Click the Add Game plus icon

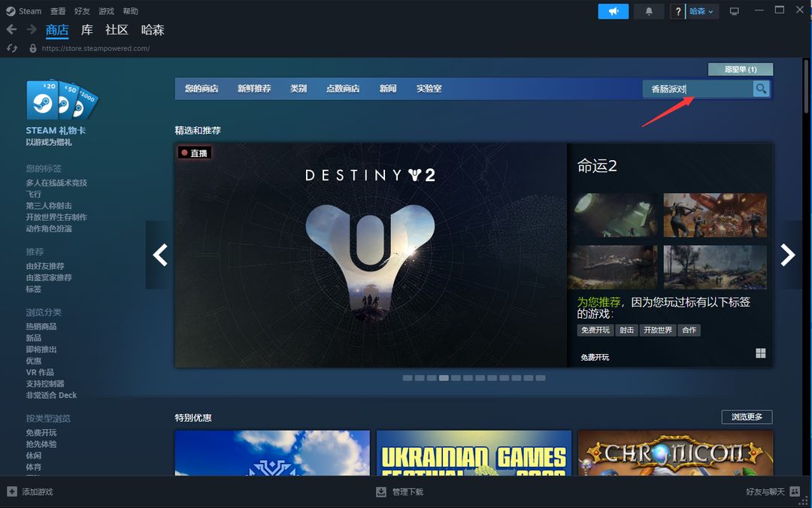pyautogui.click(x=12, y=491)
